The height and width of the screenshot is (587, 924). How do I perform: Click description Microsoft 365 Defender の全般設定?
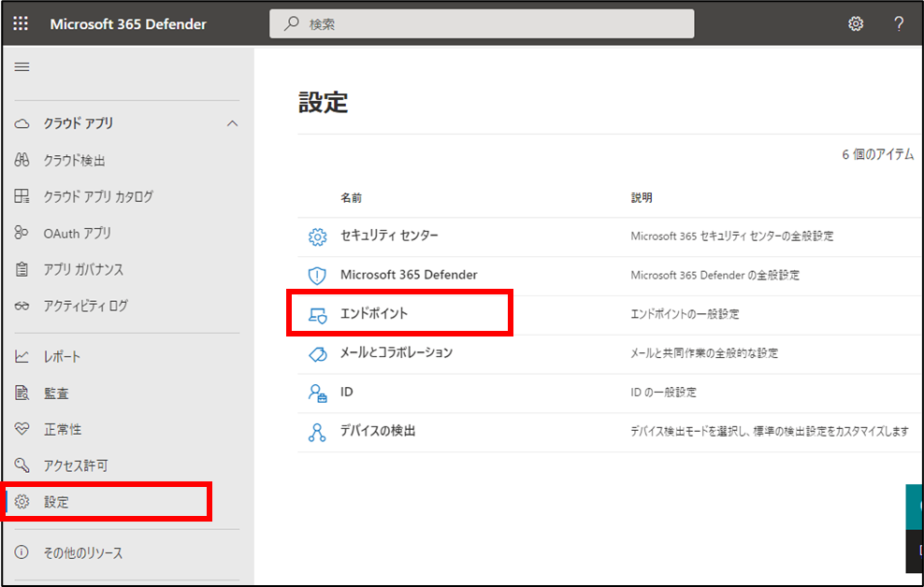(x=715, y=275)
